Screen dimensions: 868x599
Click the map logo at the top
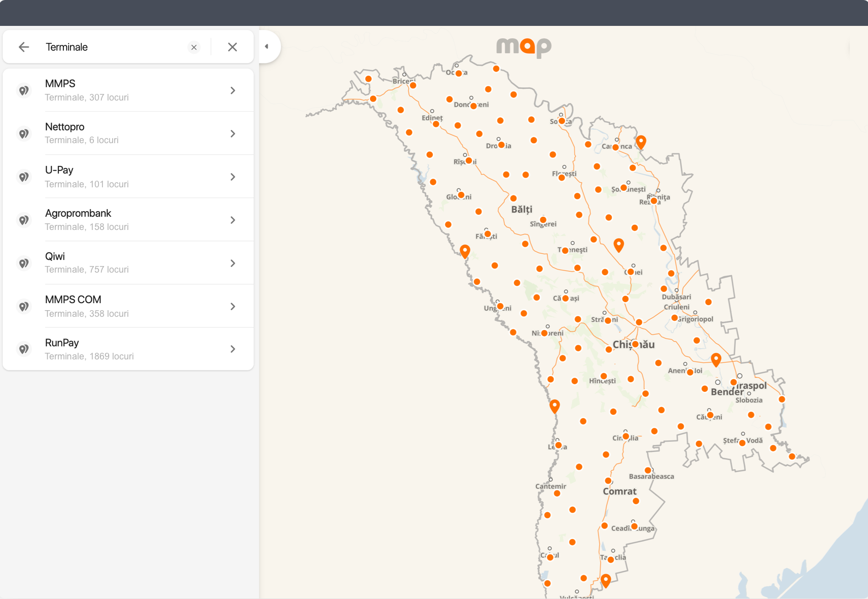[x=524, y=47]
